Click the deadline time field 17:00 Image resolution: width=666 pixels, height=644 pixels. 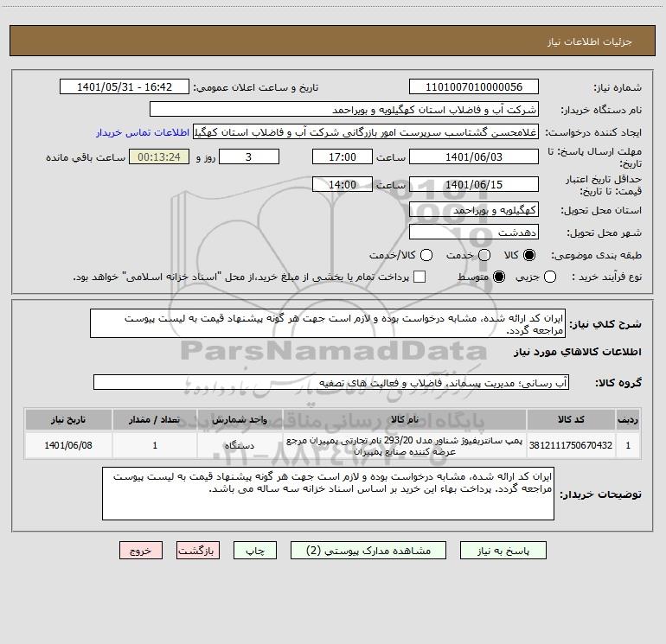pyautogui.click(x=343, y=156)
